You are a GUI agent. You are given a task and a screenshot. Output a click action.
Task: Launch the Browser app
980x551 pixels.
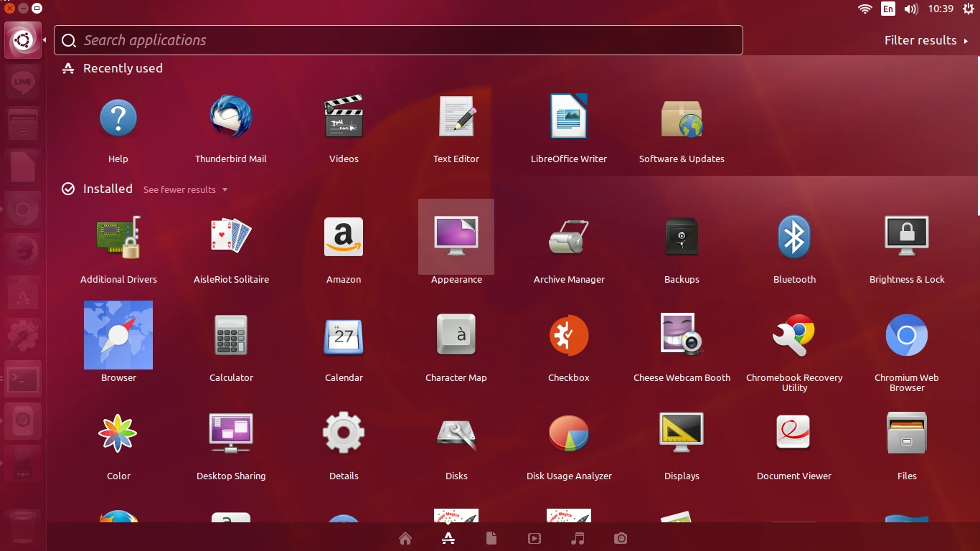(118, 335)
